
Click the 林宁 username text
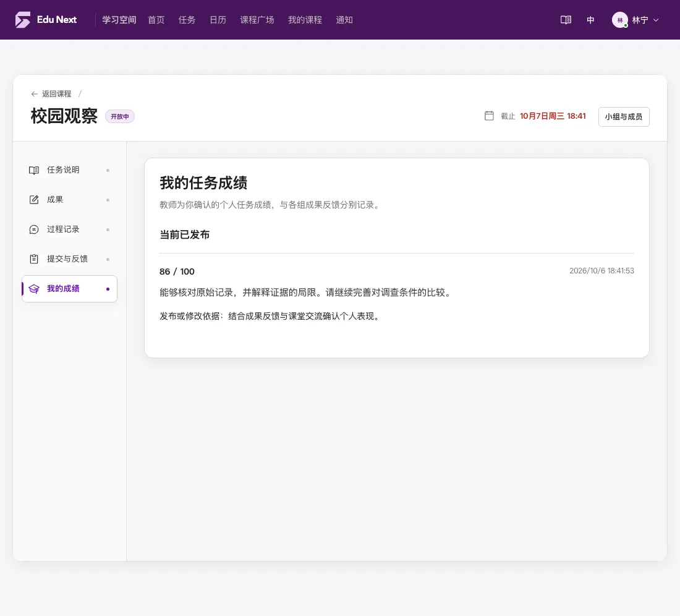[640, 20]
